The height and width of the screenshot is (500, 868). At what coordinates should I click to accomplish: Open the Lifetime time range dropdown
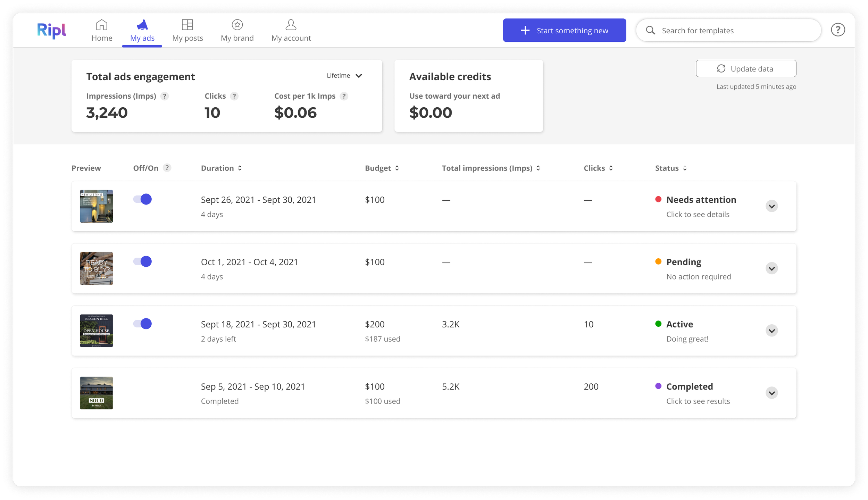point(344,76)
